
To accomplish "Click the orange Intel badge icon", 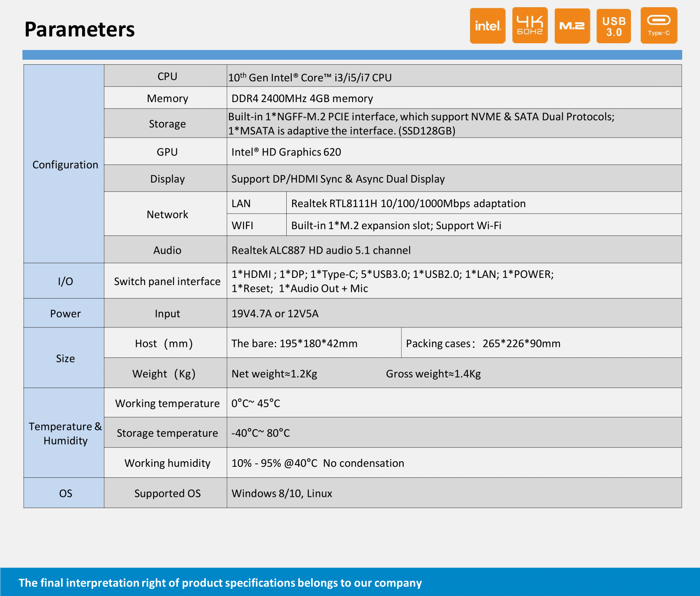I will click(487, 26).
